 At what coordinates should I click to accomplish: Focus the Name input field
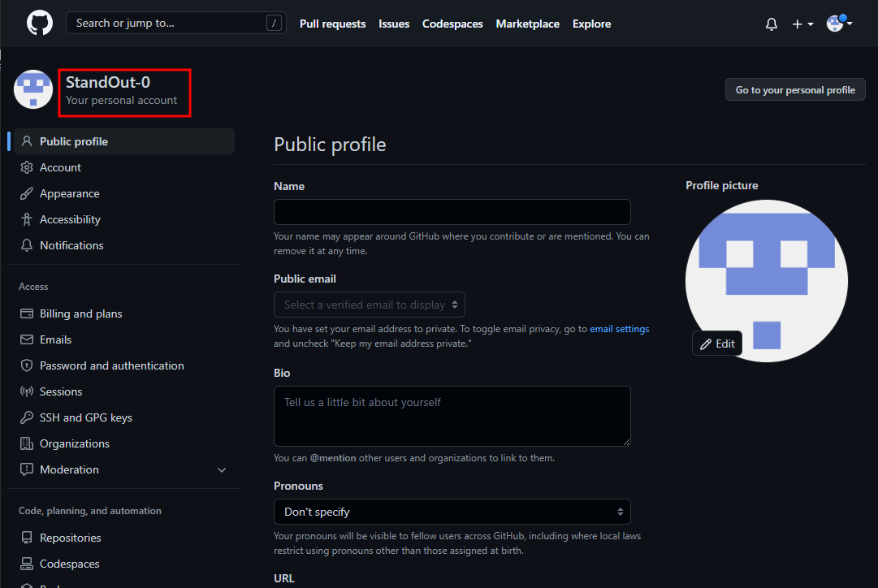point(452,212)
